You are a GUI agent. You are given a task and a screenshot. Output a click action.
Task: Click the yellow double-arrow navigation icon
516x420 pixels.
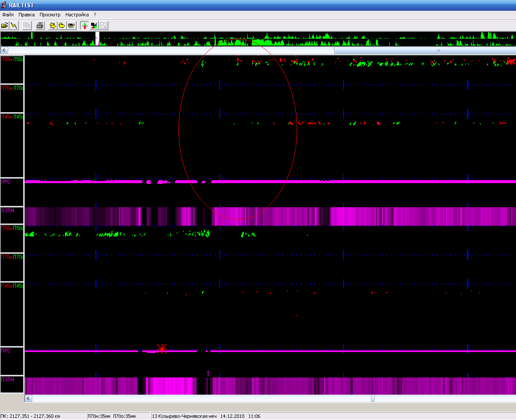[x=53, y=25]
